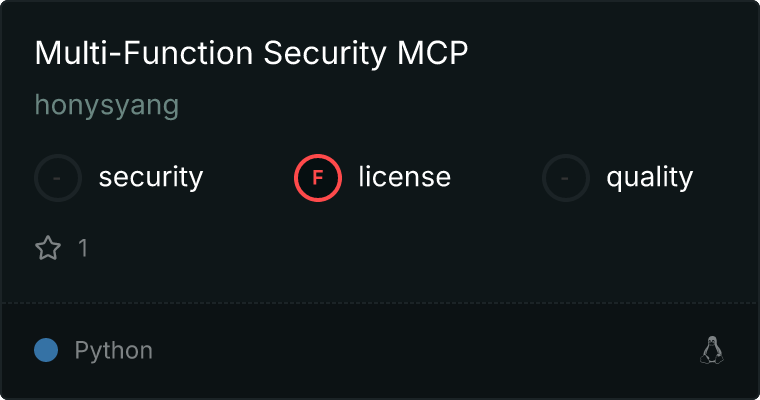Open the Multi-Function Security MCP title
760x400 pixels.
coord(251,54)
